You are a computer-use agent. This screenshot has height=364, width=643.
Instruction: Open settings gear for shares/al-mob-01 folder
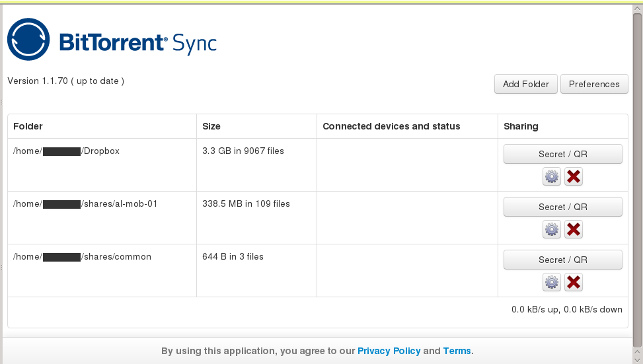pyautogui.click(x=552, y=229)
